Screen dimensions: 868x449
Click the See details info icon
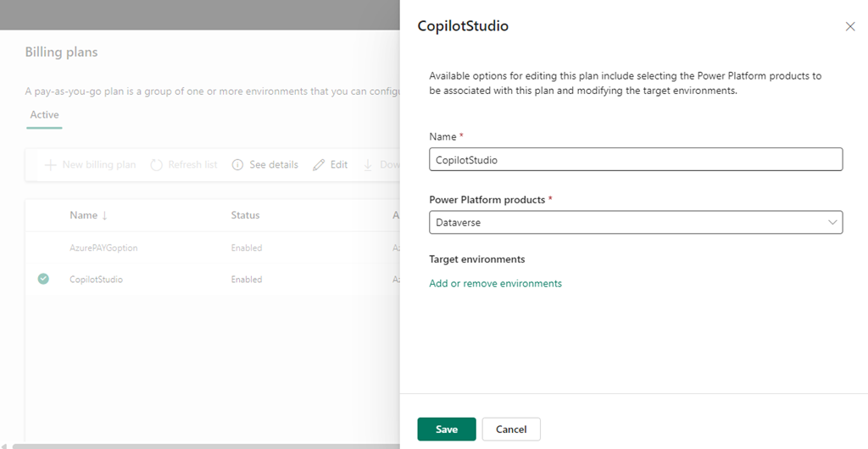[237, 165]
